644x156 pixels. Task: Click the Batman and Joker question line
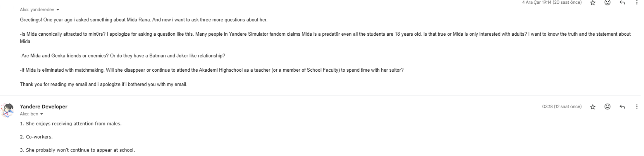(122, 56)
